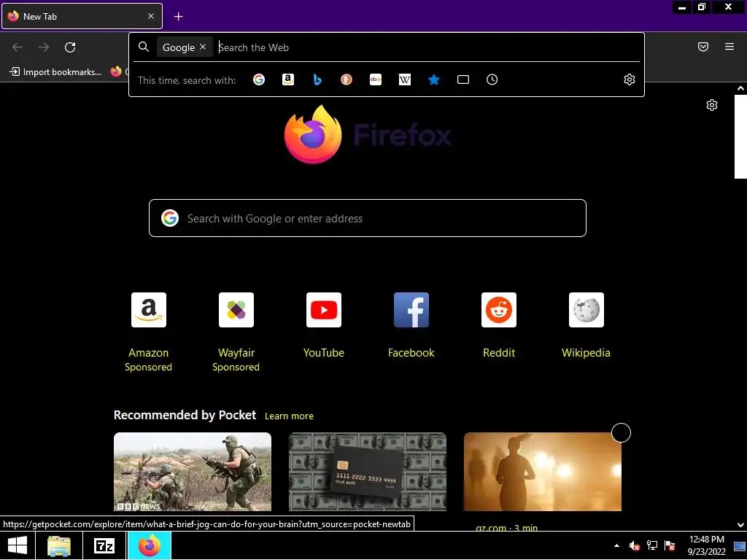Click the Save to Pocket icon
This screenshot has width=747, height=560.
tap(703, 47)
